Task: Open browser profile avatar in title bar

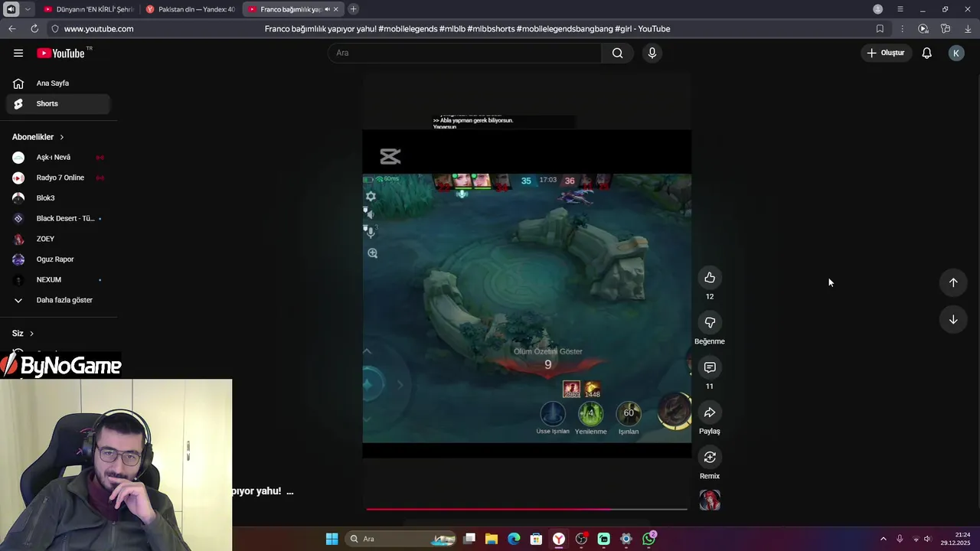Action: [x=878, y=9]
